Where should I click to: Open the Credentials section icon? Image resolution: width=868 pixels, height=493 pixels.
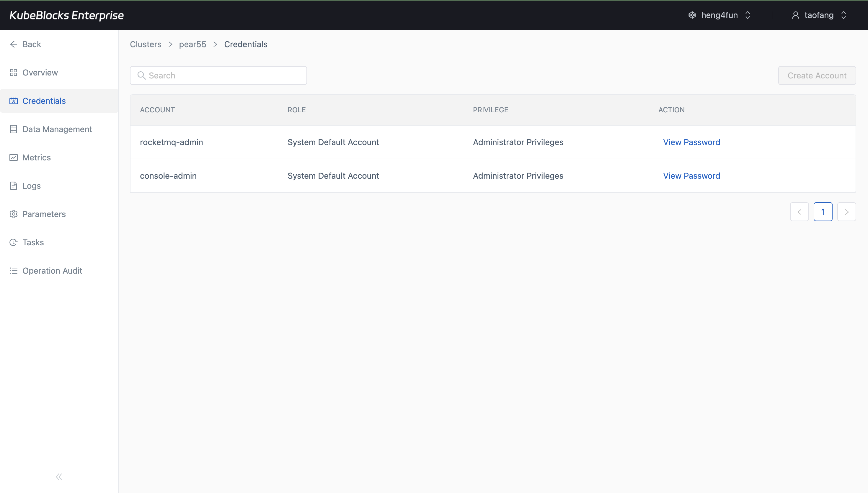coord(14,101)
